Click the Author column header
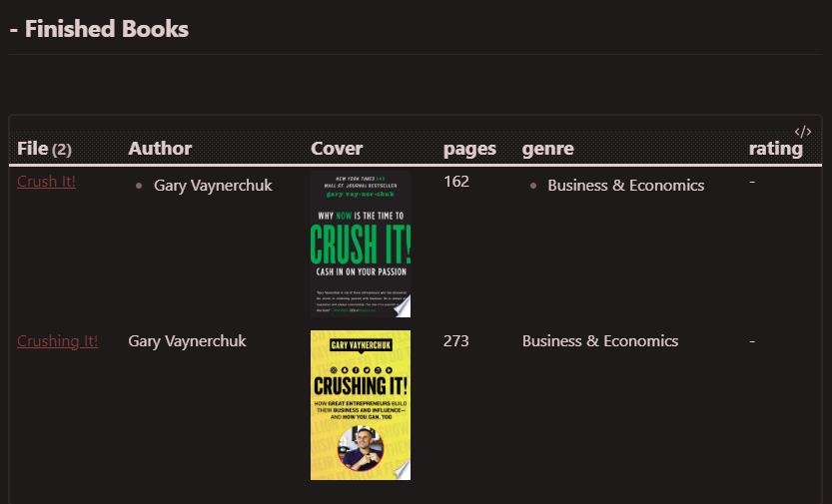The height and width of the screenshot is (504, 832). [x=160, y=149]
